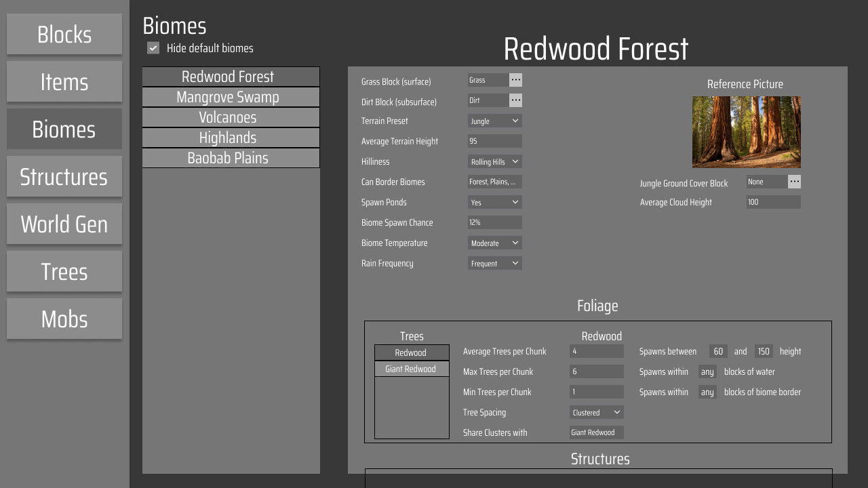Select the Mangrove Swamp biome
Image resolution: width=868 pixels, height=488 pixels.
(x=231, y=97)
